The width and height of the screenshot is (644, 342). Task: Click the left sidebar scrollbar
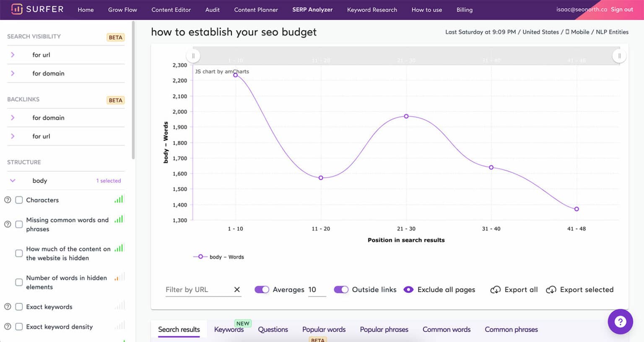click(133, 90)
